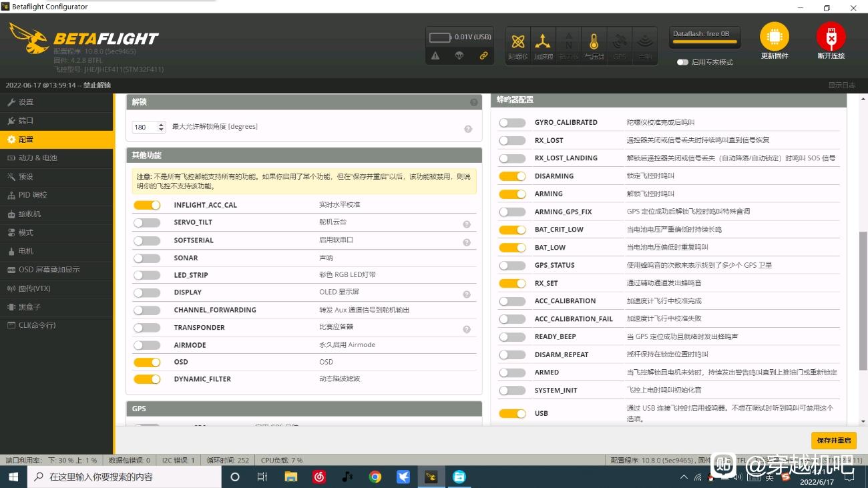Enable LED_STRIP switch
The height and width of the screenshot is (488, 868).
147,275
